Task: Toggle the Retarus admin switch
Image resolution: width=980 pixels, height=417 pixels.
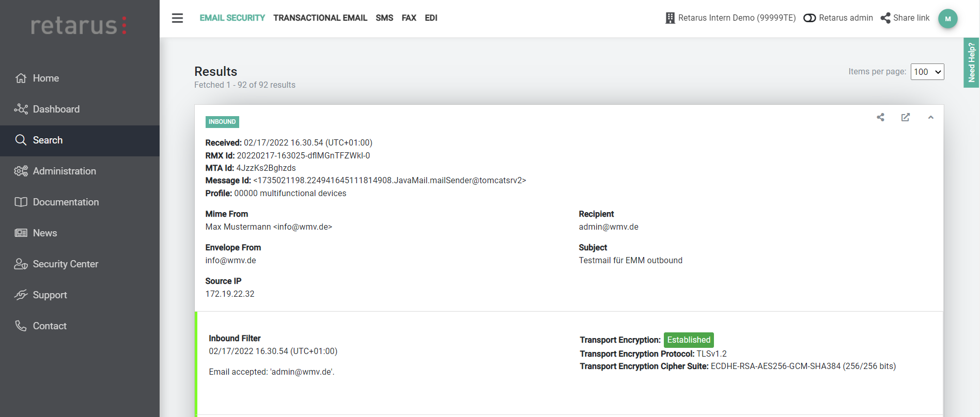Action: point(810,18)
